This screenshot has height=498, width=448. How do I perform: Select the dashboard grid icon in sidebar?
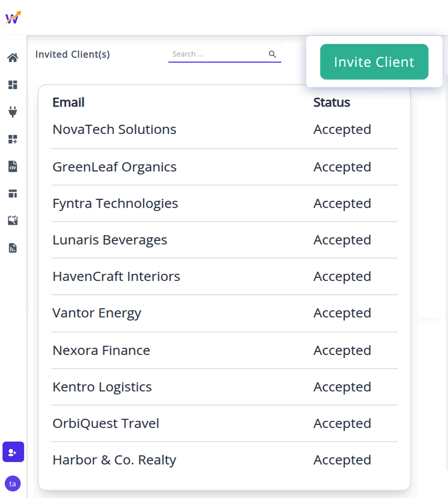(x=12, y=85)
